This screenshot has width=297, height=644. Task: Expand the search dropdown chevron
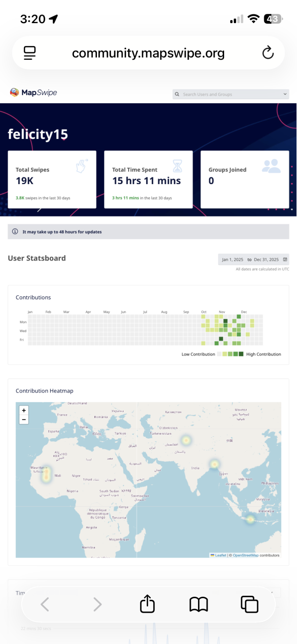[285, 94]
